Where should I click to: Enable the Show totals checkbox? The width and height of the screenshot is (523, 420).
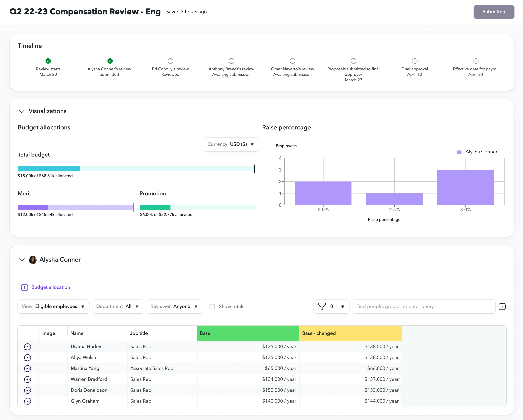point(212,307)
